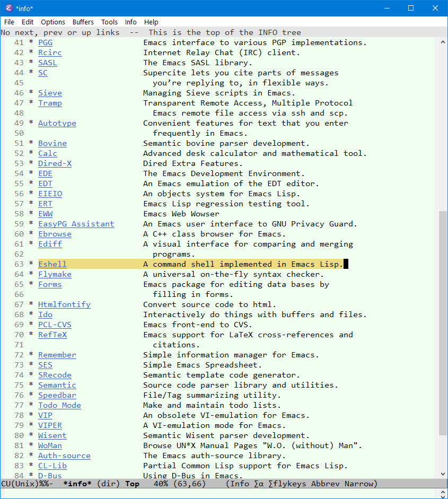Follow the Flymake link

click(55, 274)
